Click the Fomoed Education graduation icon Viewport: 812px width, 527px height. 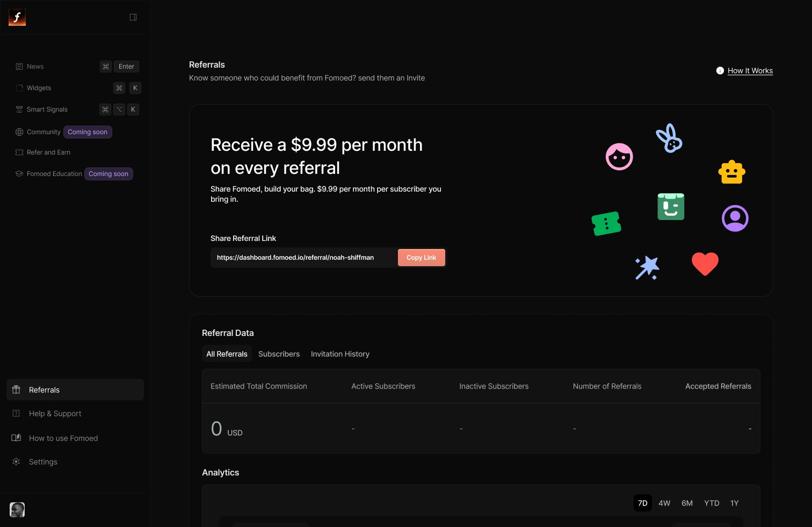tap(19, 174)
